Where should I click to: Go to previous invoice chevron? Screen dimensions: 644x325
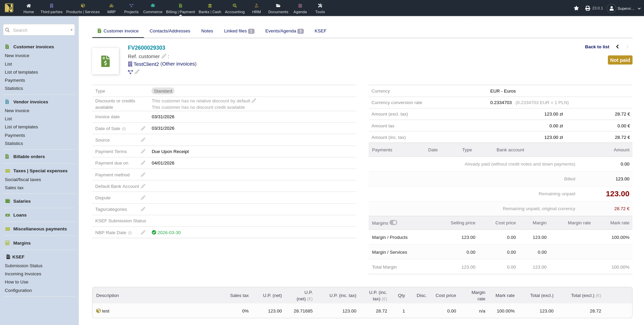(x=617, y=47)
